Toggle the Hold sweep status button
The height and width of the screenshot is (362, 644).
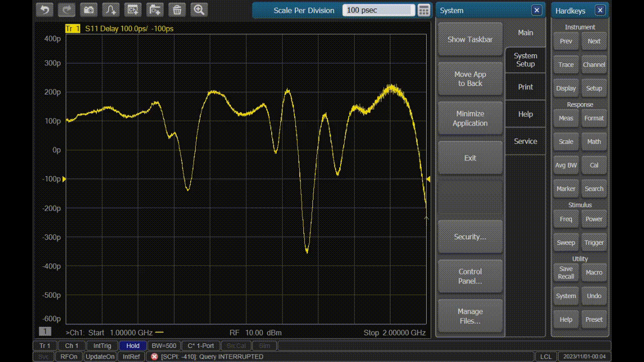133,346
